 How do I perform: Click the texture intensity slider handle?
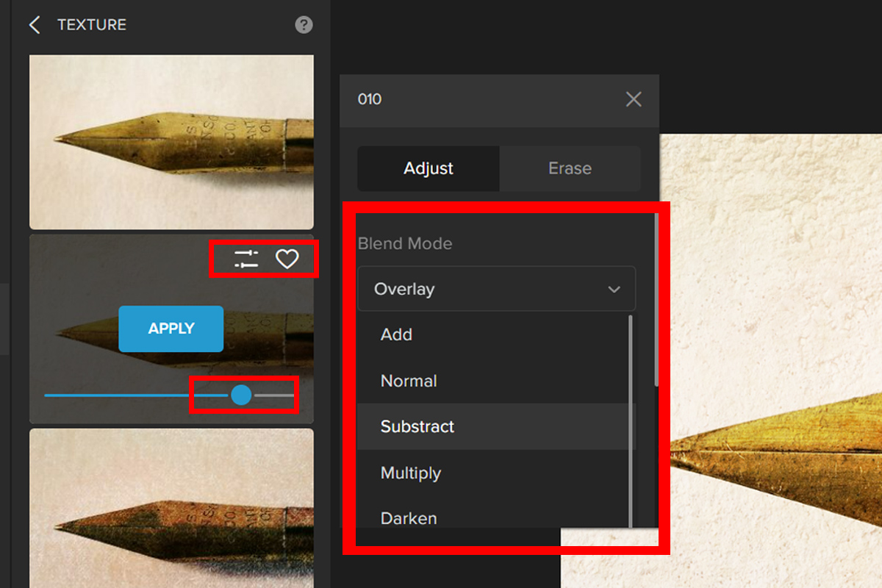tap(241, 395)
